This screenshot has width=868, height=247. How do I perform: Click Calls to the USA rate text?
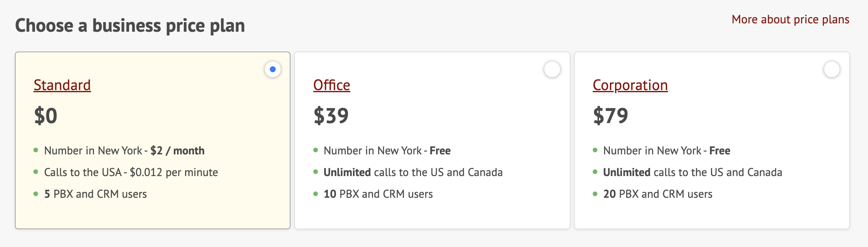[132, 172]
